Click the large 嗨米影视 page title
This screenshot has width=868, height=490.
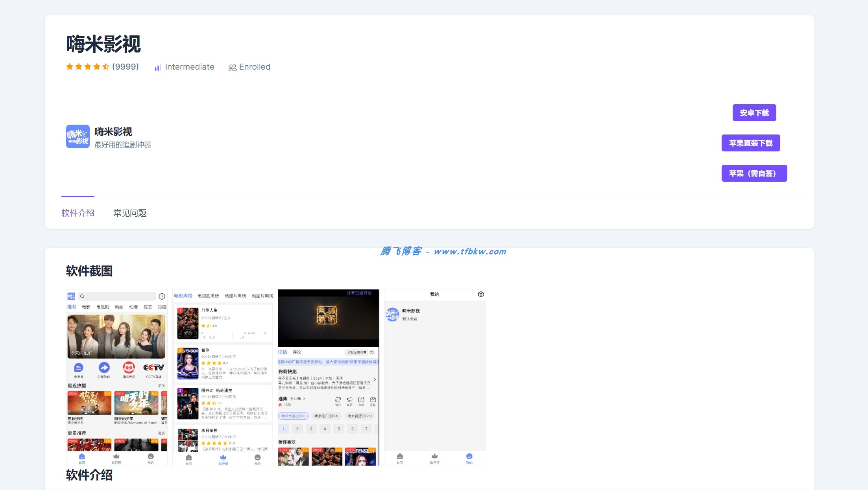tap(103, 44)
